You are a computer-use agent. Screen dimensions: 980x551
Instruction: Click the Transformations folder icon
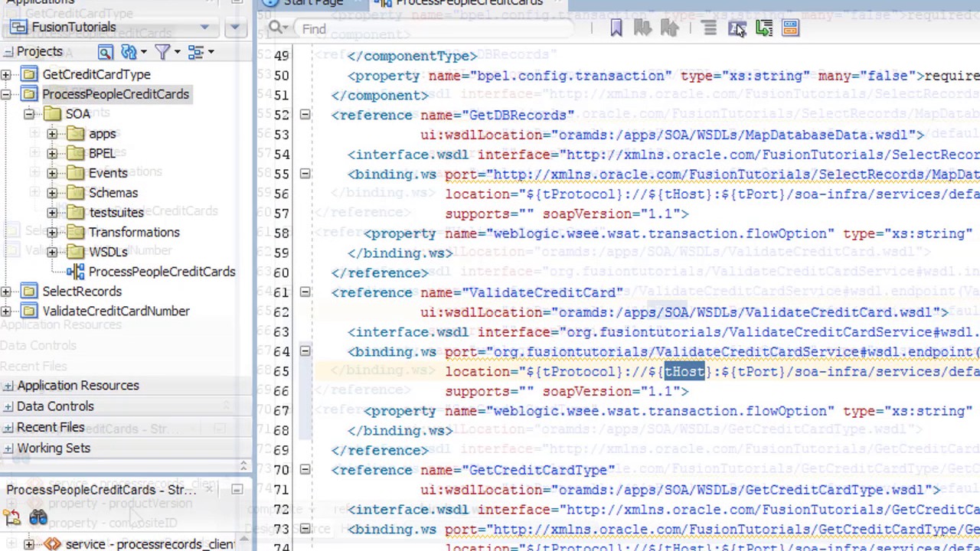[x=75, y=233]
